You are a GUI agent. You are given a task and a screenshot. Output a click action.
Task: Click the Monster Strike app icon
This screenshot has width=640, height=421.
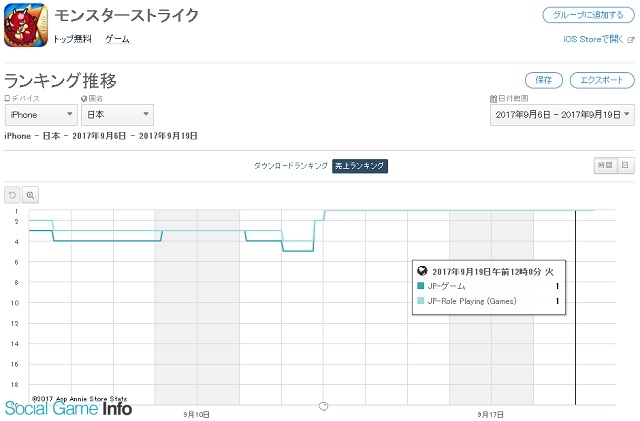[27, 24]
